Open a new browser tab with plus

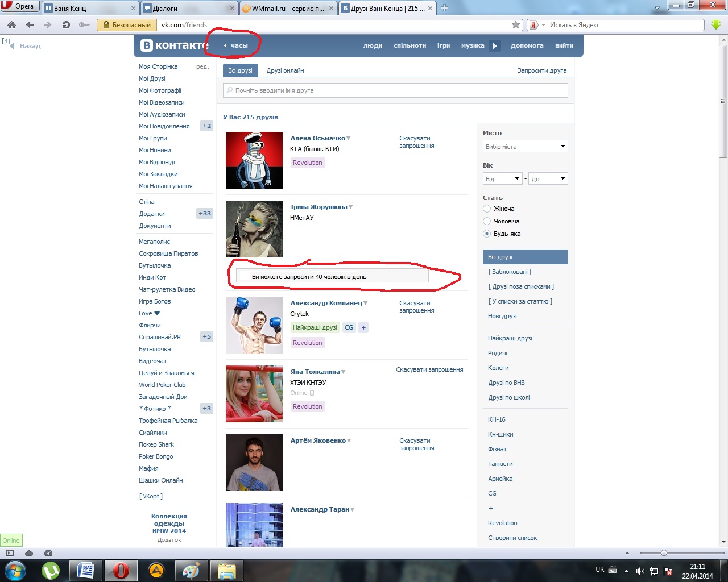click(x=445, y=8)
